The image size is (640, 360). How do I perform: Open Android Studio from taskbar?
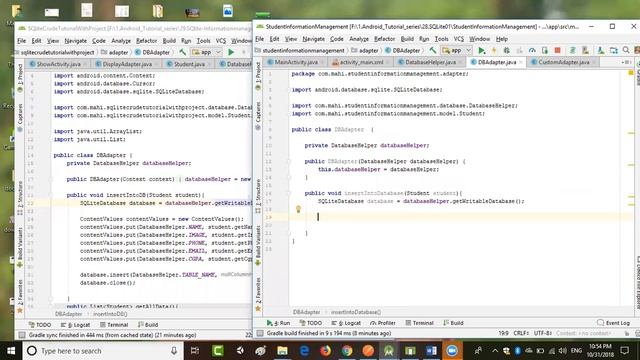click(389, 351)
